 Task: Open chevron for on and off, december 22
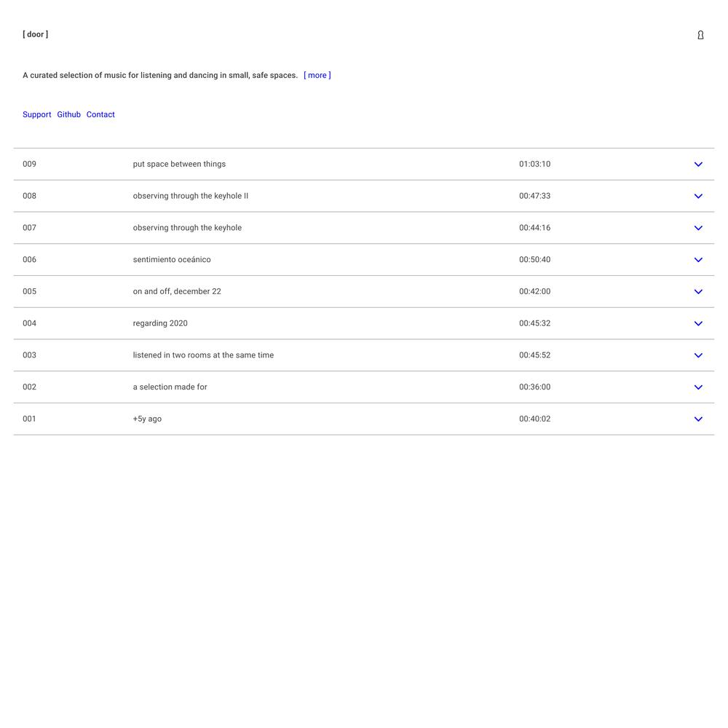[698, 292]
